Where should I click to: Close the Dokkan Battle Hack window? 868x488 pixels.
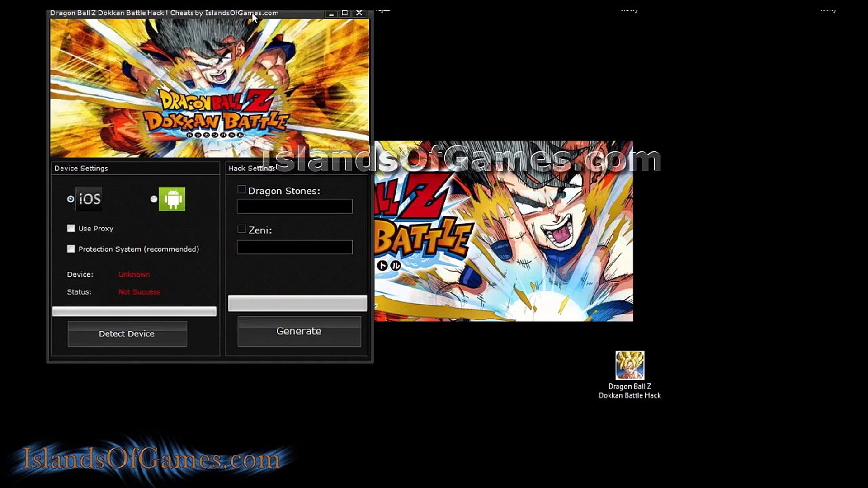coord(359,13)
